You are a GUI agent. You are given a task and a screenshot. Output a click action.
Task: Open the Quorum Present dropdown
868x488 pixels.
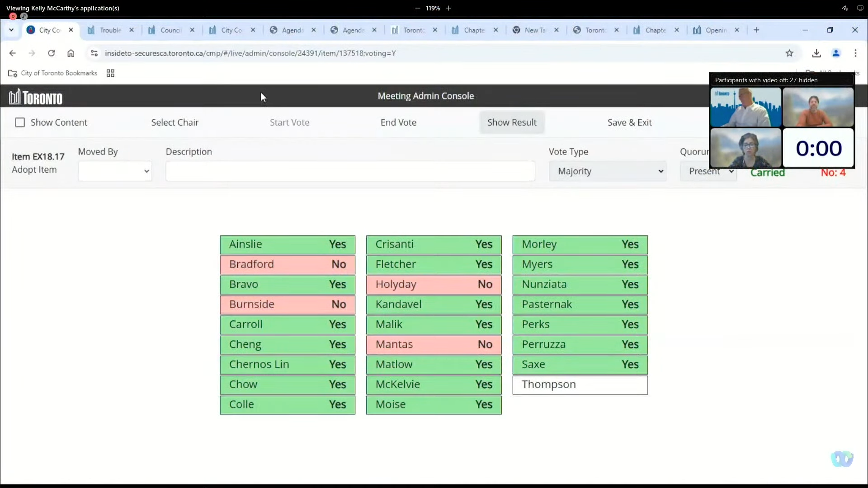tap(708, 171)
